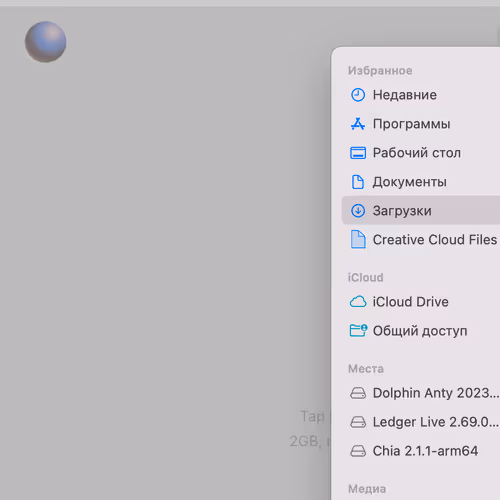500x500 pixels.
Task: Click the blue sphere avatar
Action: click(46, 42)
